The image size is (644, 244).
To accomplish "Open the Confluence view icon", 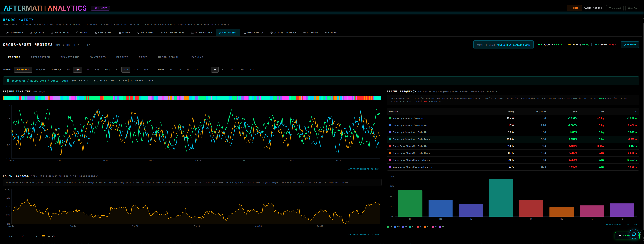I will tap(7, 33).
